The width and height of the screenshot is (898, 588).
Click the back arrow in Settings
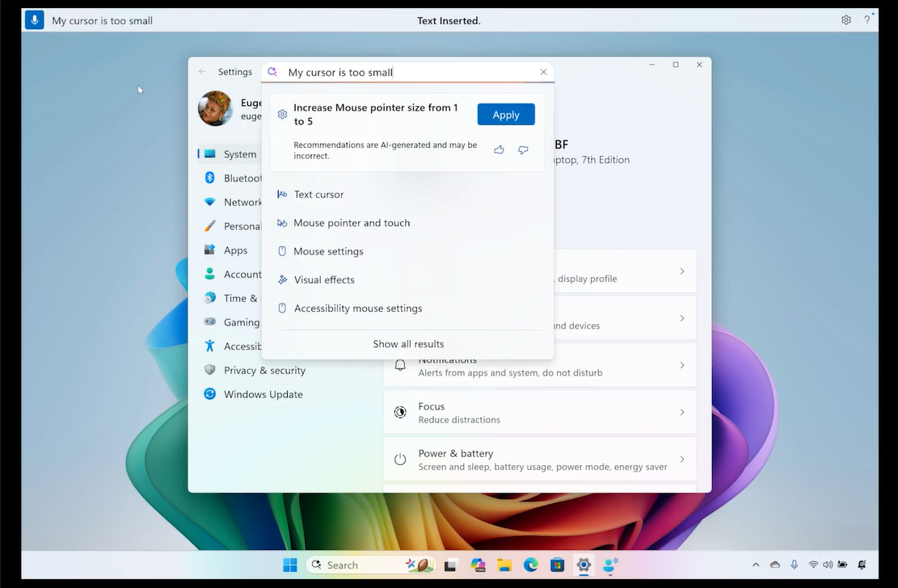pos(202,71)
